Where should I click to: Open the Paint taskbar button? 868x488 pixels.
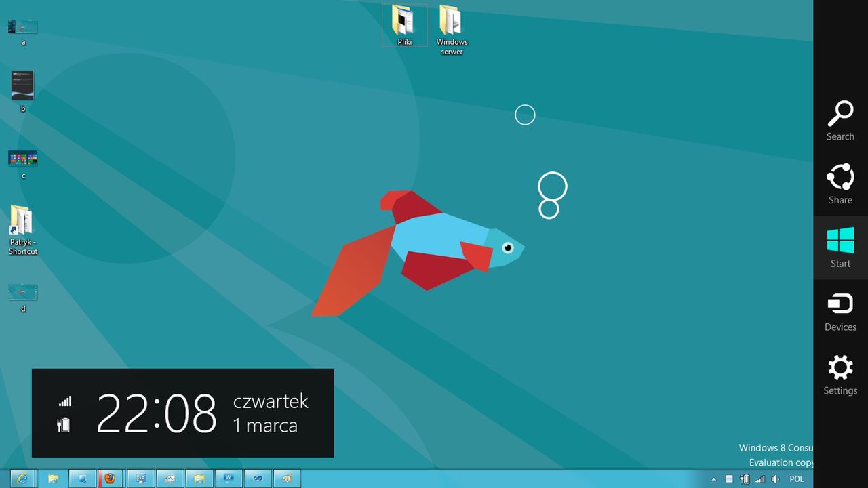coord(287,479)
